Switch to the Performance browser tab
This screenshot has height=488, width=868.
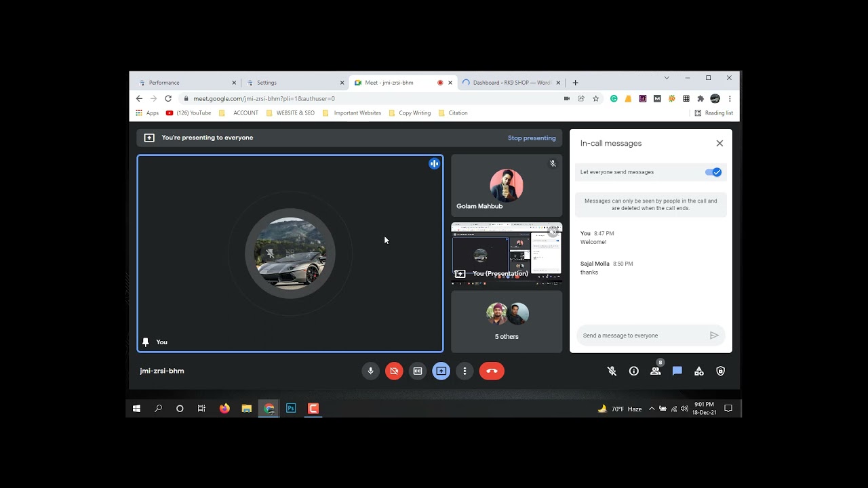click(183, 83)
